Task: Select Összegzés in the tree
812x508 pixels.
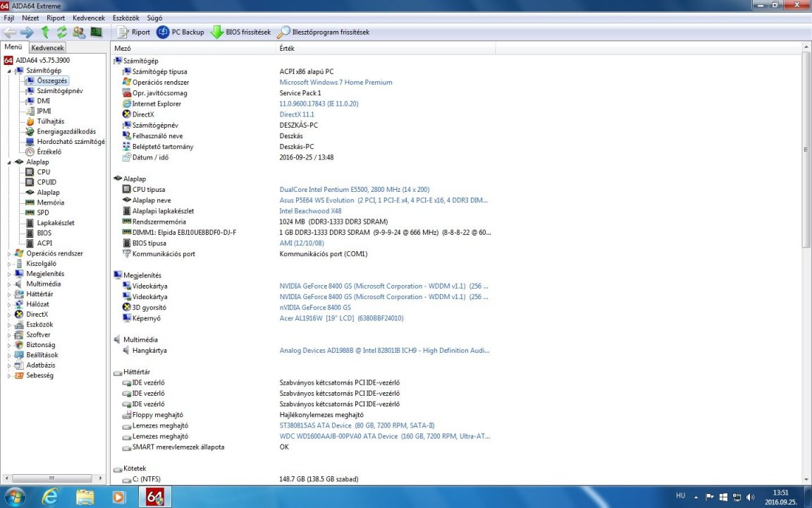Action: 51,81
